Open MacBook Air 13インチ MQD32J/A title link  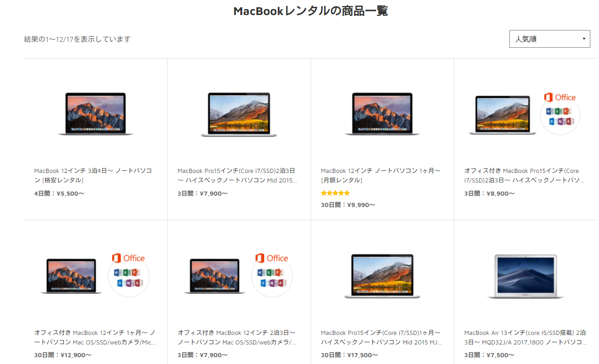tap(525, 337)
